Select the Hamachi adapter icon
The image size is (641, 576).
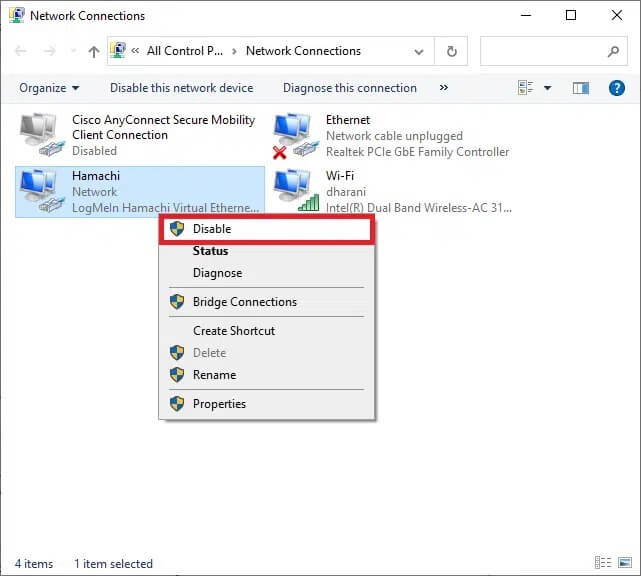point(42,191)
